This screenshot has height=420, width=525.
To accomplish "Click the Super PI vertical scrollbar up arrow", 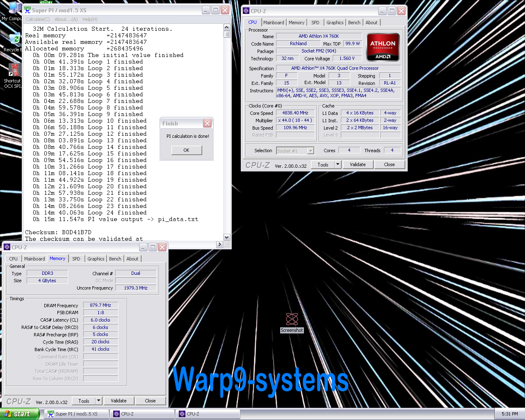I will (x=227, y=27).
